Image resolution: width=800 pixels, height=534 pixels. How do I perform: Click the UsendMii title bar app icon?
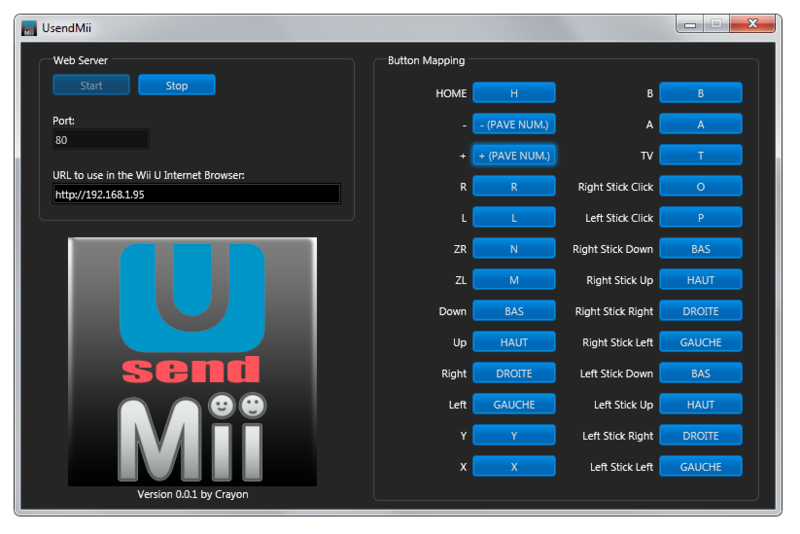coord(29,25)
